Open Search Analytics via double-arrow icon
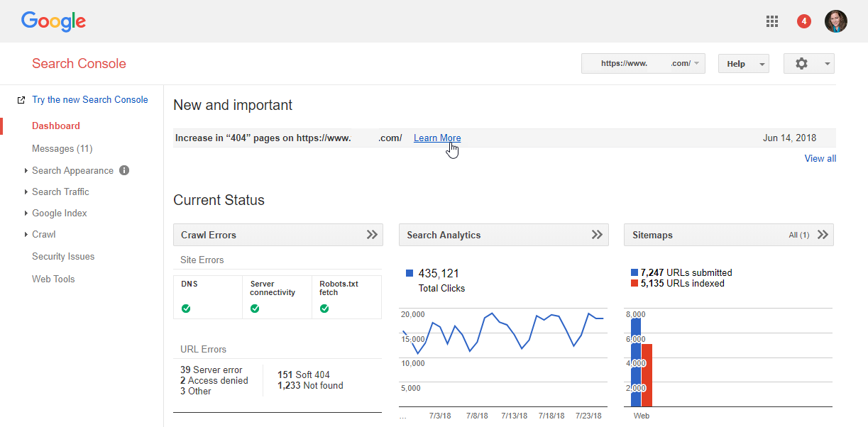The image size is (868, 427). click(x=598, y=235)
